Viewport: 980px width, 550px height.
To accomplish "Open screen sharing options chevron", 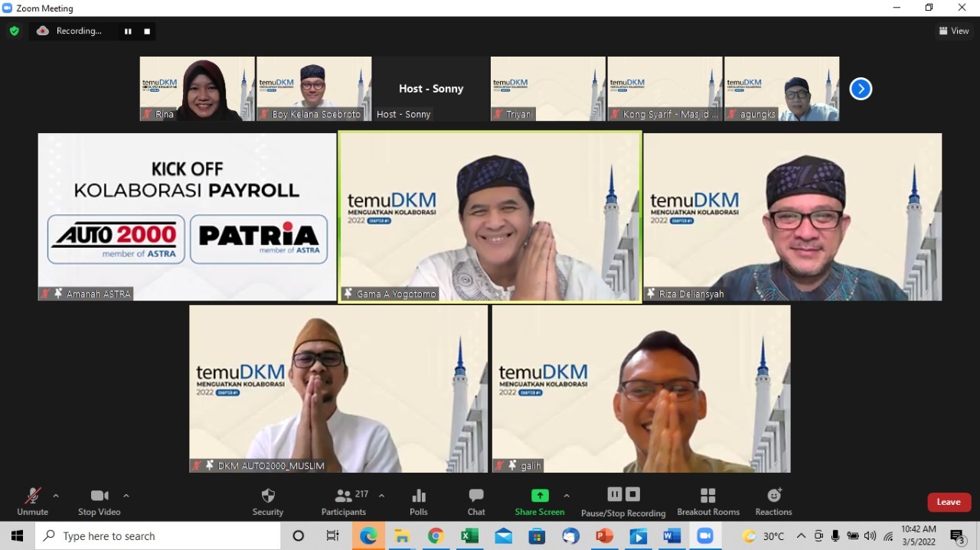I will [567, 495].
